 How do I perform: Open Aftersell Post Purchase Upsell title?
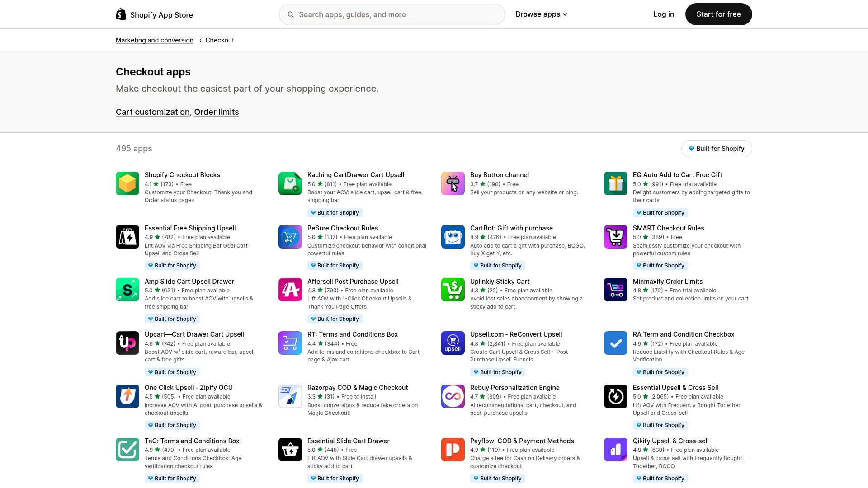tap(353, 282)
